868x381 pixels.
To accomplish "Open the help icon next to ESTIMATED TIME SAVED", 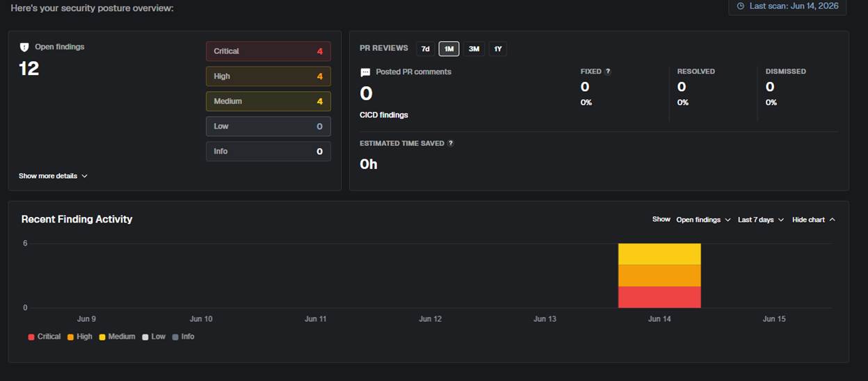I will coord(451,143).
